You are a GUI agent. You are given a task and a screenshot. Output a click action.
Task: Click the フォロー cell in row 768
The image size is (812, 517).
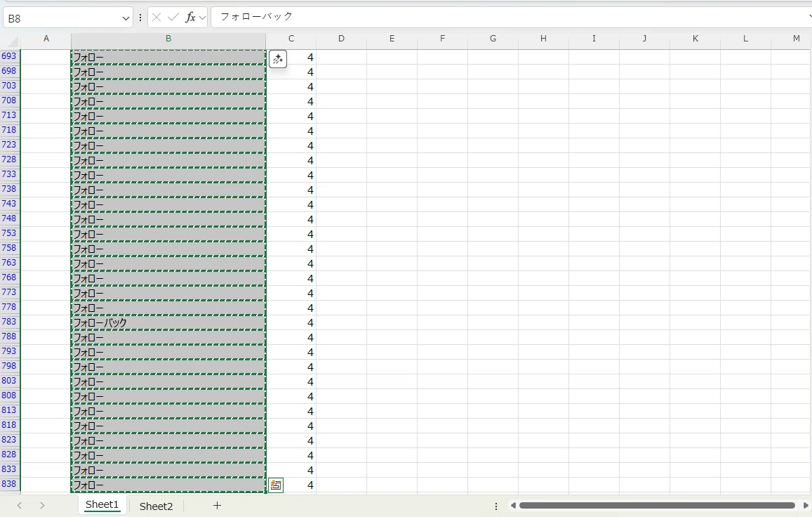click(168, 278)
